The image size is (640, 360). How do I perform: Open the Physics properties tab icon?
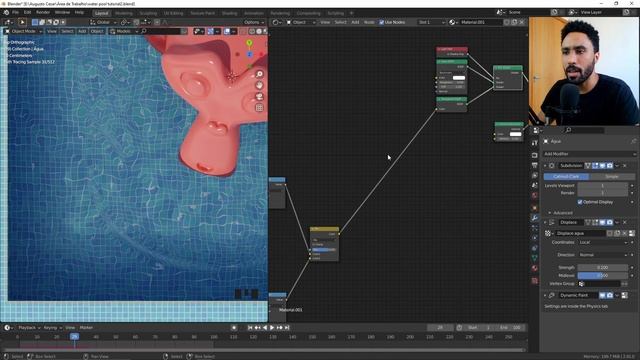tap(535, 238)
